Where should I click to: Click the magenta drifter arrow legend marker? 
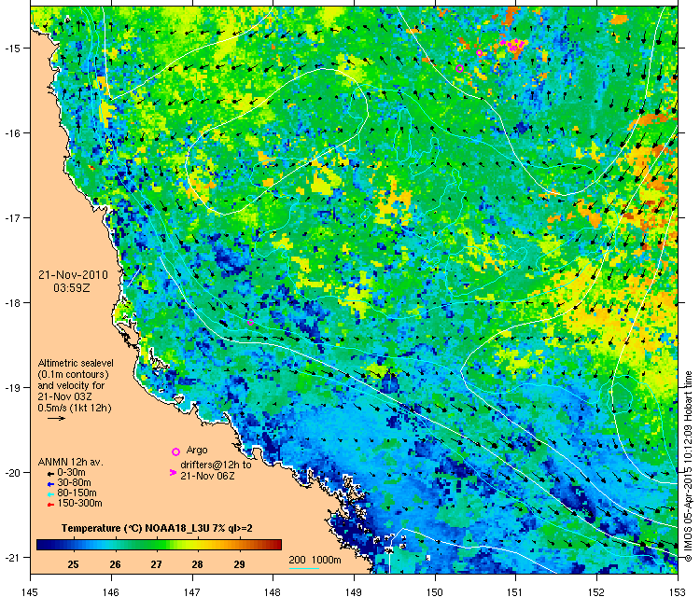173,473
